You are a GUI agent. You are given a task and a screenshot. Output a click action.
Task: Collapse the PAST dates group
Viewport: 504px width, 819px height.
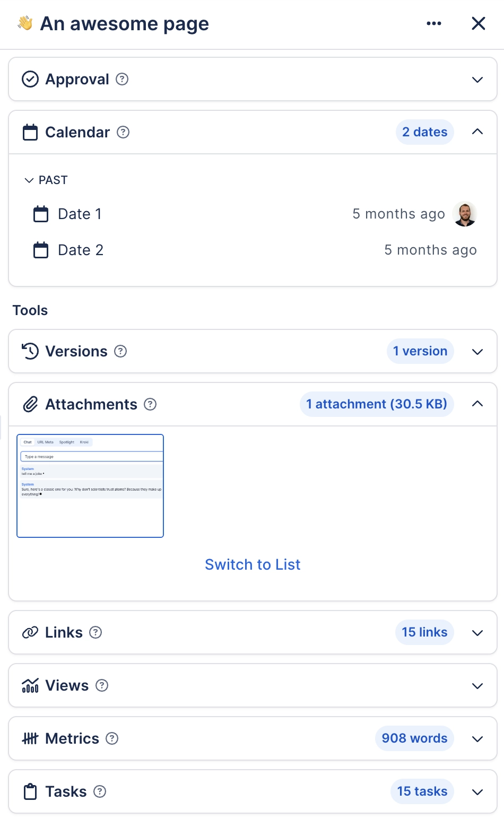point(29,180)
